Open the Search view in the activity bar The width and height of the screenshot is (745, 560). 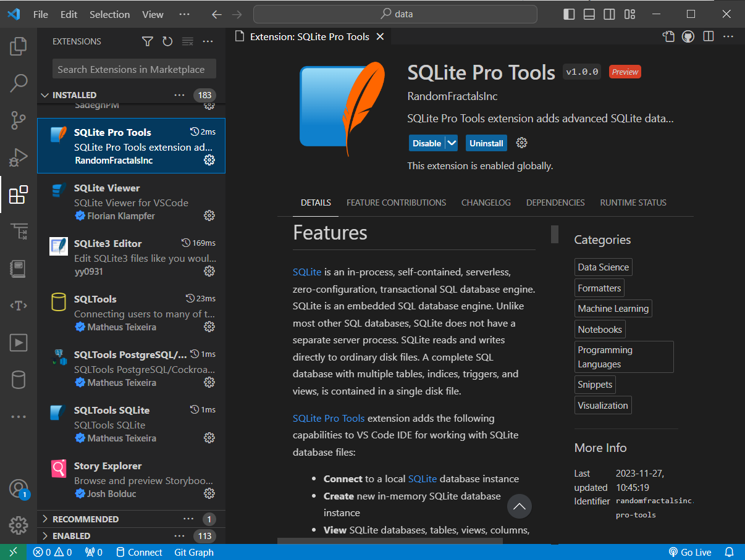(x=19, y=83)
